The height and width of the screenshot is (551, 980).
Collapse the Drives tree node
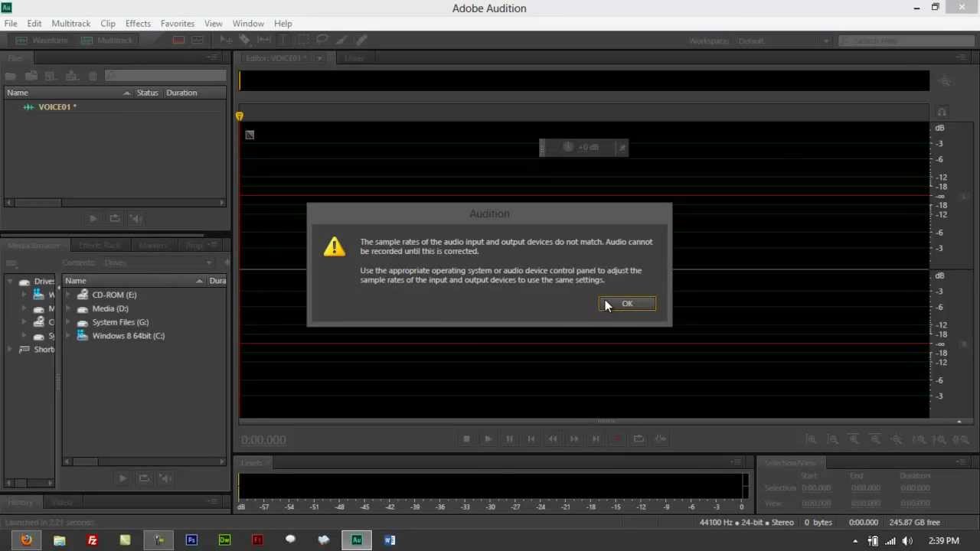[11, 282]
